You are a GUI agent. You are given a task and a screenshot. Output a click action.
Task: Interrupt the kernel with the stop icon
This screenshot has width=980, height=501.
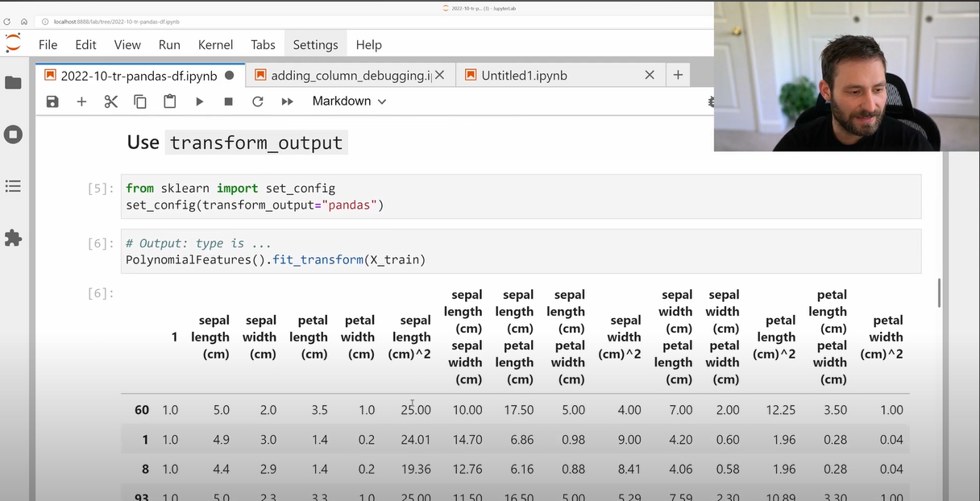click(229, 101)
